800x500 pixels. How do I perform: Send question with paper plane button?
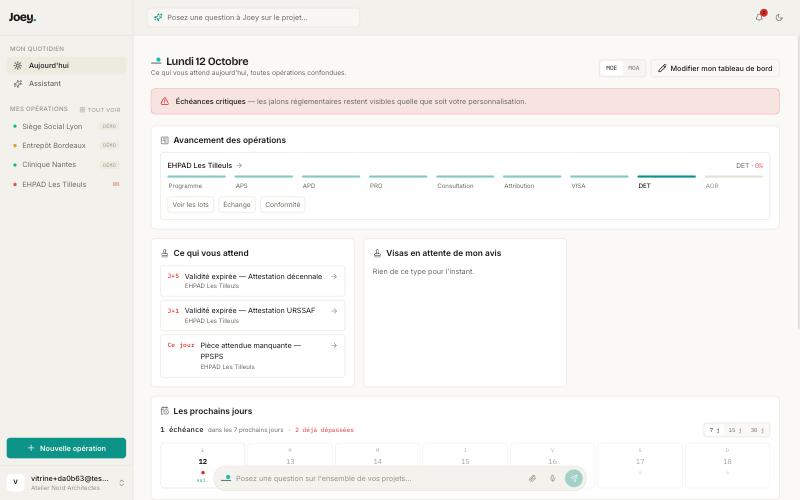(x=574, y=478)
